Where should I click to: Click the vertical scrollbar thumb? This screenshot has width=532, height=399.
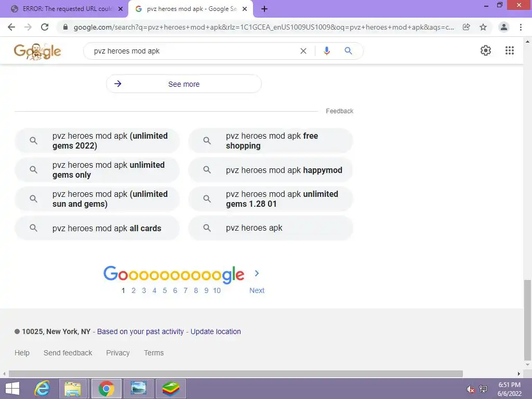527,320
